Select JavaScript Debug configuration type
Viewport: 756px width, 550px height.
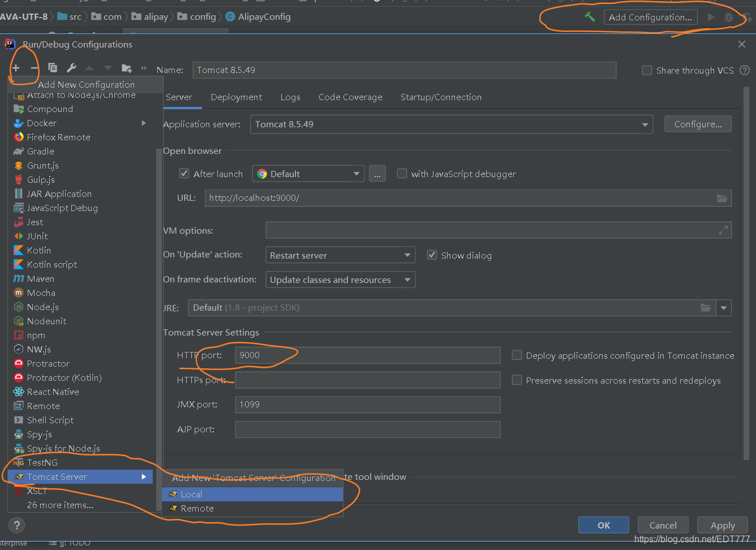click(x=80, y=208)
